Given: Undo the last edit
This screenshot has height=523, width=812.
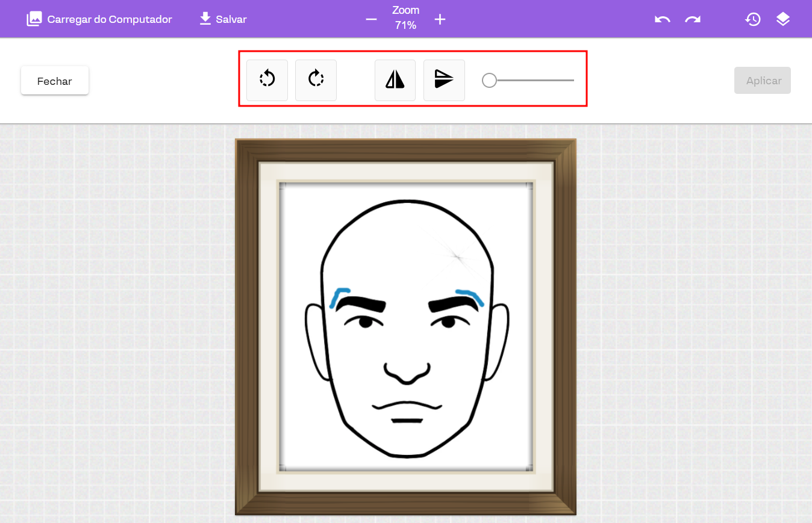Looking at the screenshot, I should tap(662, 19).
